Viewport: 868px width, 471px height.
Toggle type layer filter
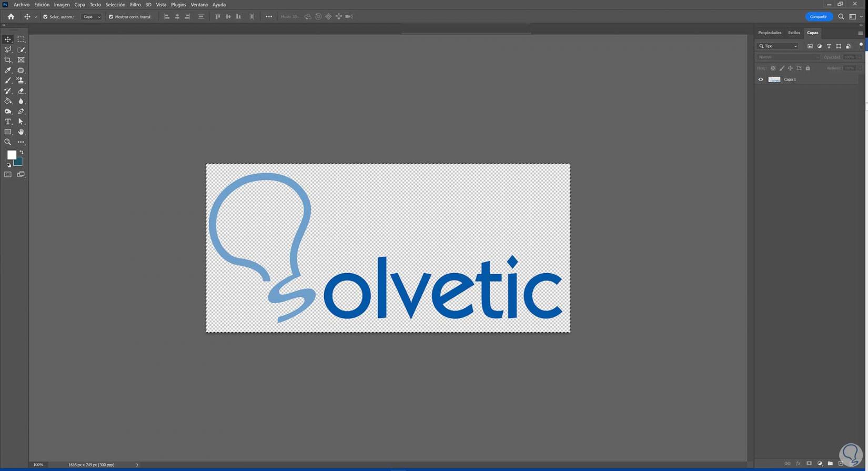coord(829,46)
